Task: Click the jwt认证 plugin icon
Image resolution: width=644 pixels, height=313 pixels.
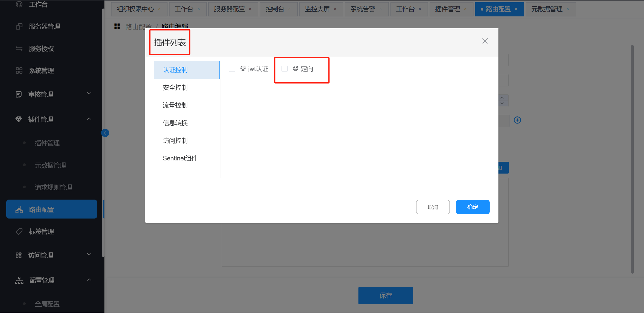Action: tap(243, 68)
